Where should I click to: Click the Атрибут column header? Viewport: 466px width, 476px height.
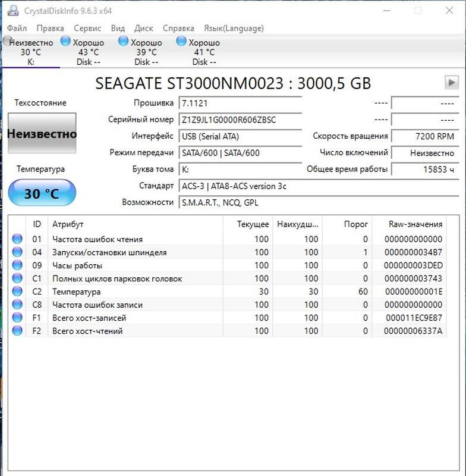point(136,224)
